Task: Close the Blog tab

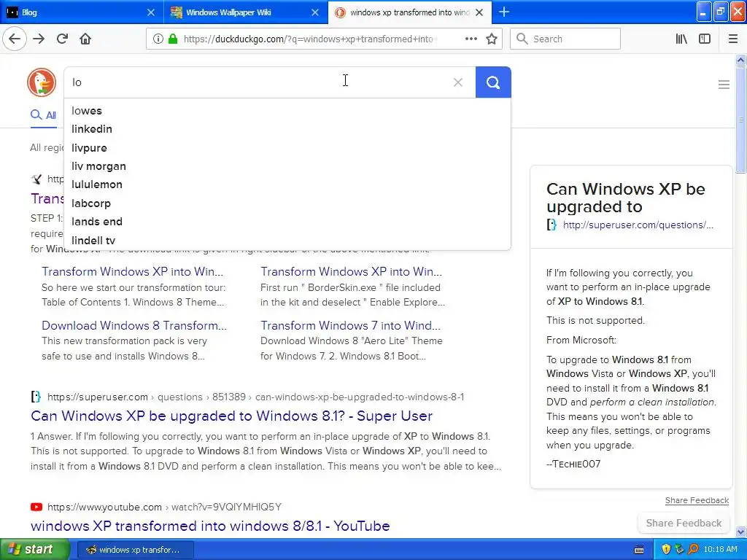Action: (150, 12)
